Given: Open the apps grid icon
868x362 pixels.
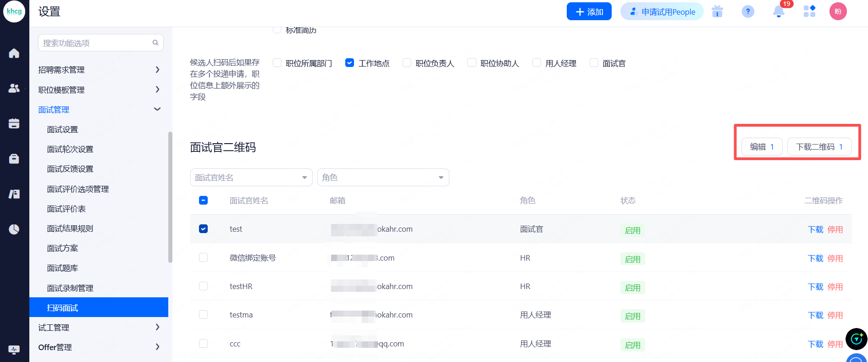Looking at the screenshot, I should [809, 11].
